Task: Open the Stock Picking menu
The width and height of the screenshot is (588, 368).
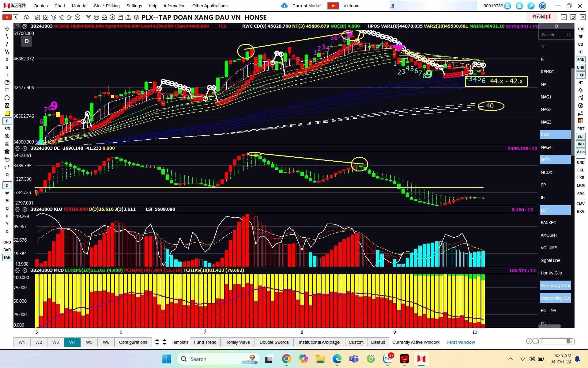Action: click(x=107, y=6)
